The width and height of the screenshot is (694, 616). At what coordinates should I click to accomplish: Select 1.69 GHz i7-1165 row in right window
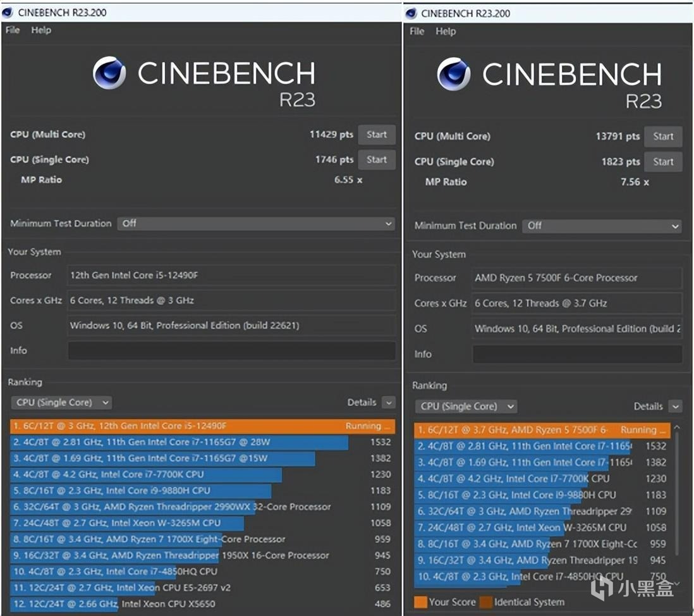(542, 462)
